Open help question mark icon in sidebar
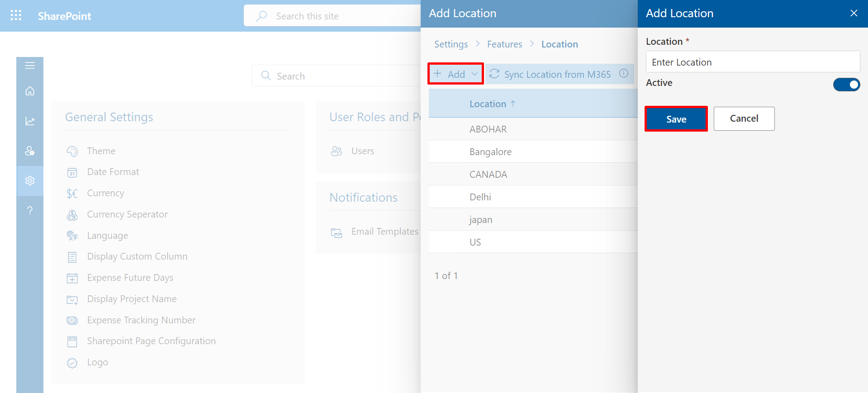The width and height of the screenshot is (868, 393). [30, 210]
